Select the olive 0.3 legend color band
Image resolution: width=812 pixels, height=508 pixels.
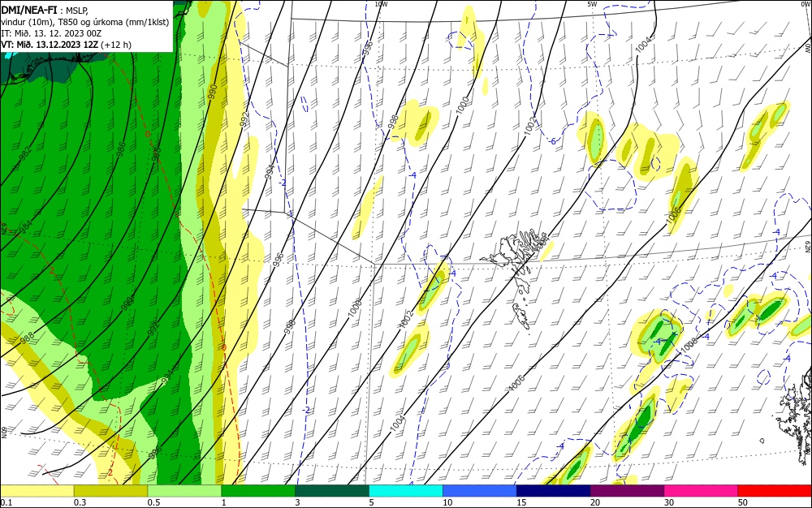(110, 491)
